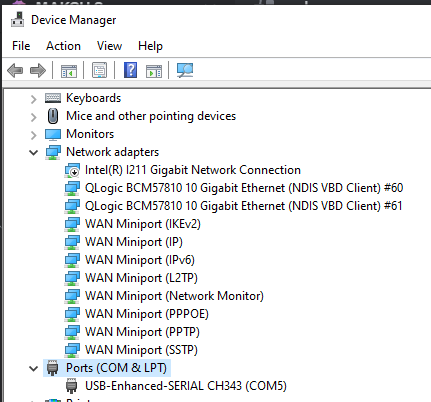
Task: Open the Action menu
Action: coord(63,46)
